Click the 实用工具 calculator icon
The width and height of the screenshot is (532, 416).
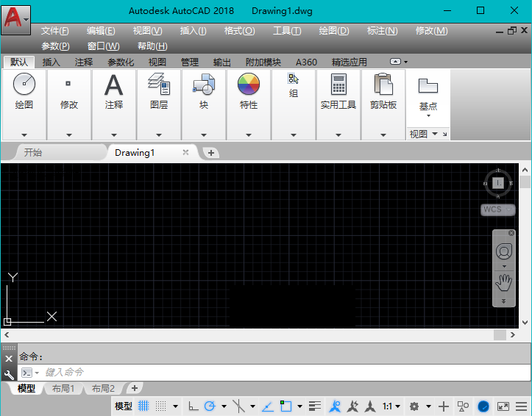pyautogui.click(x=338, y=85)
